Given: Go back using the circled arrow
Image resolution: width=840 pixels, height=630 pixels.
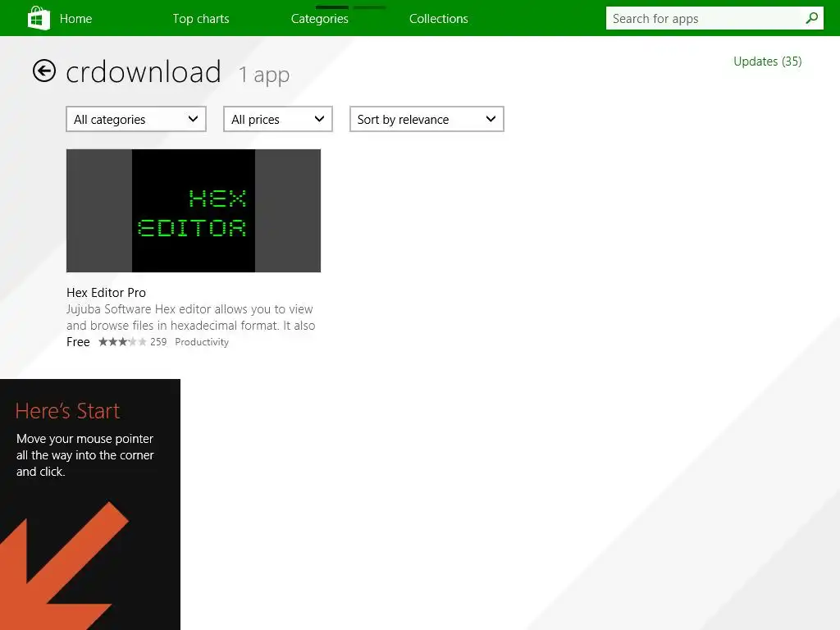Looking at the screenshot, I should [44, 71].
